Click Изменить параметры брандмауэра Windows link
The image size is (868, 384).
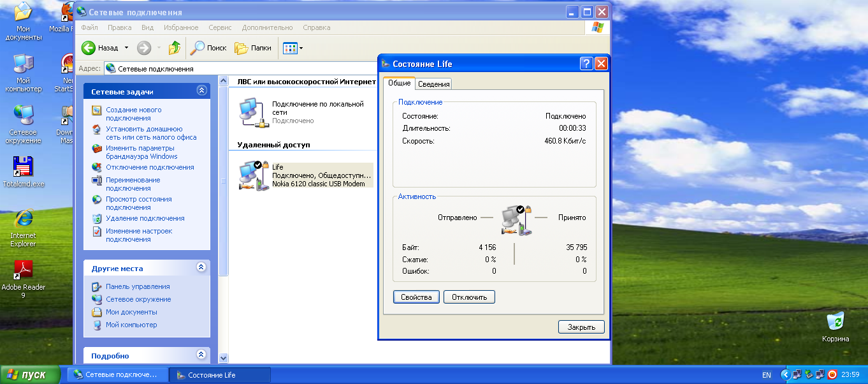(x=141, y=152)
